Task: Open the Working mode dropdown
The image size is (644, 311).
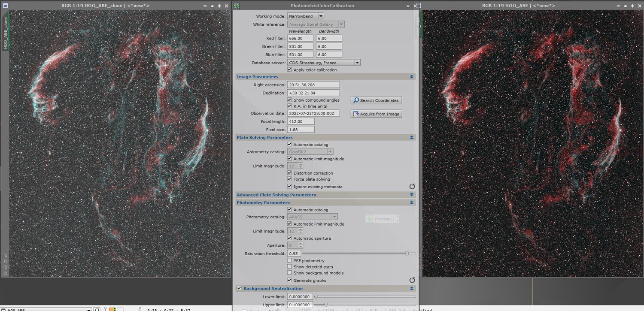Action: (320, 15)
